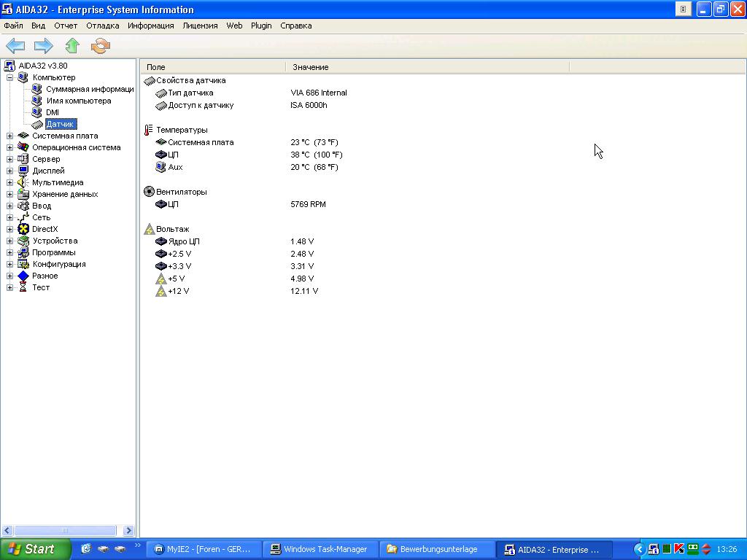Click the Системная плата motherboard icon
This screenshot has height=560, width=747.
pos(23,136)
